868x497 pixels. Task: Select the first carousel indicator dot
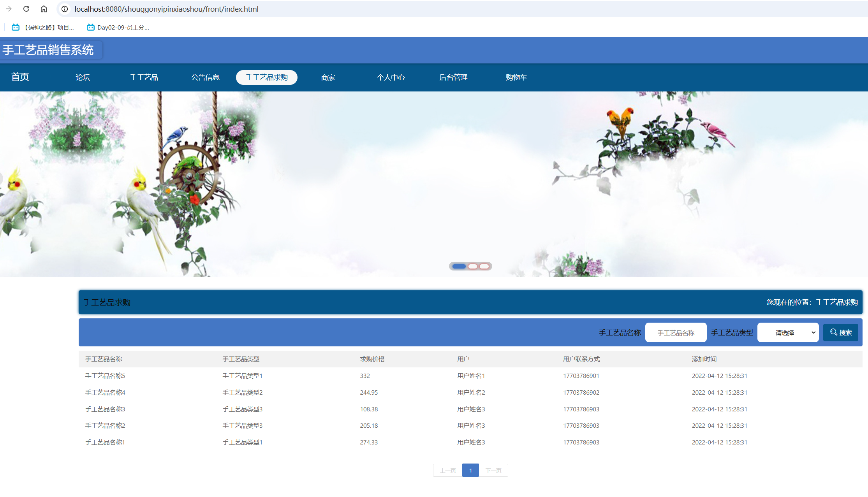coord(459,266)
